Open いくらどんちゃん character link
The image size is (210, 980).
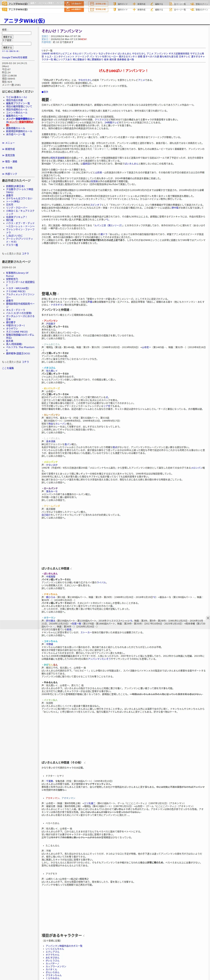(55, 949)
